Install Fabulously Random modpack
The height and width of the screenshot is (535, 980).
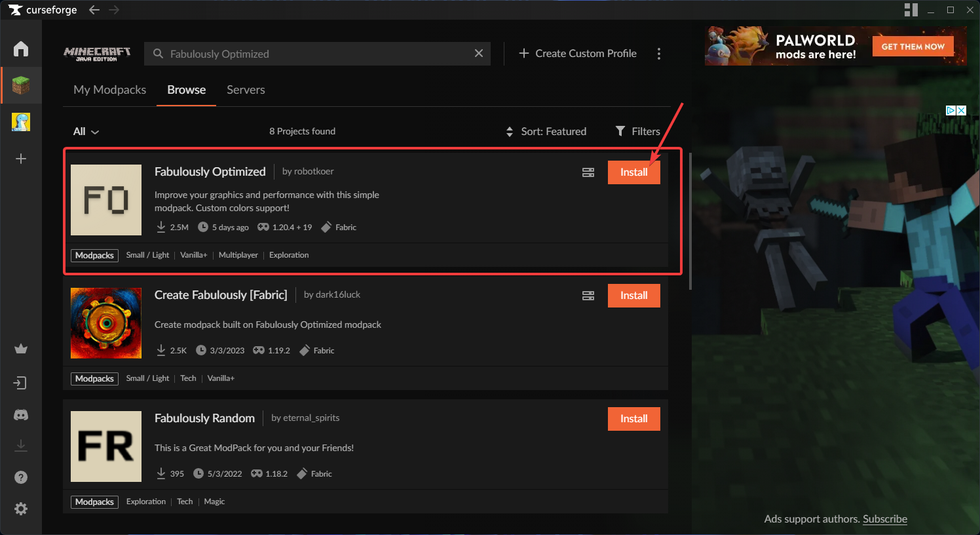pyautogui.click(x=633, y=419)
